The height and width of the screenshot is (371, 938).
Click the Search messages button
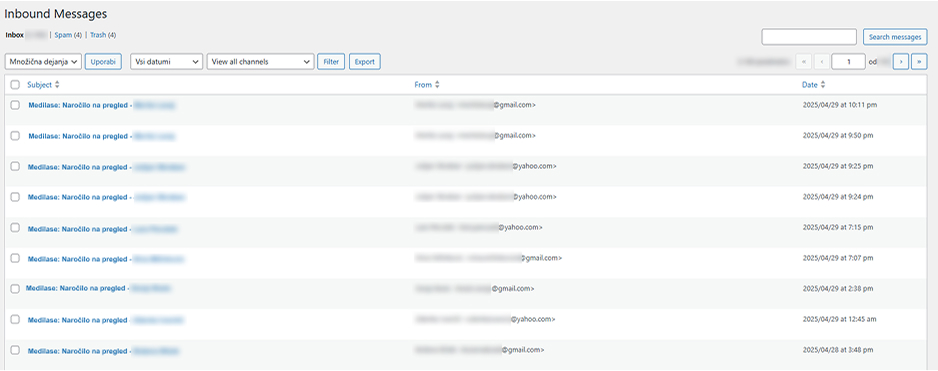[895, 37]
